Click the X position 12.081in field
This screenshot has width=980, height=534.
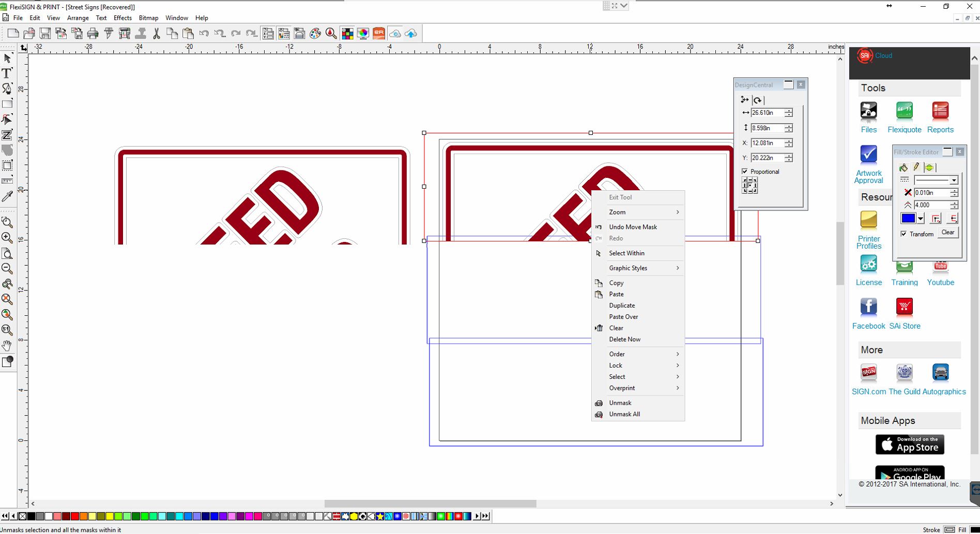click(x=767, y=143)
